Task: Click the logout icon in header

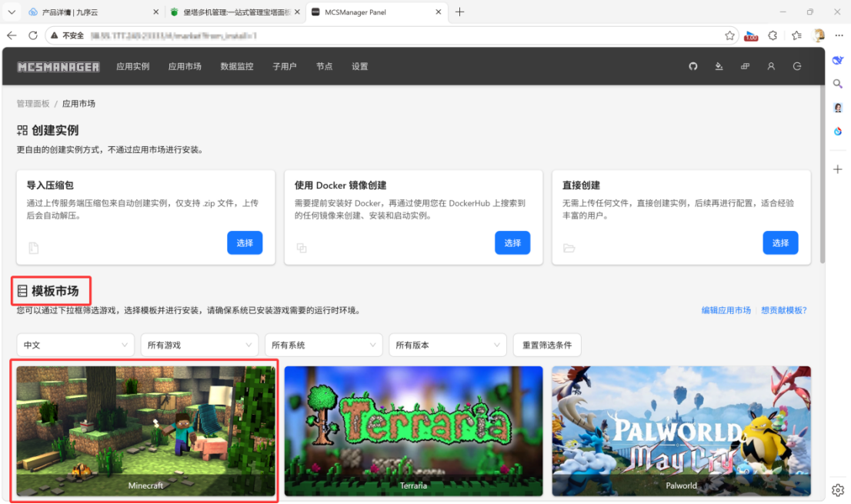Action: (x=797, y=66)
